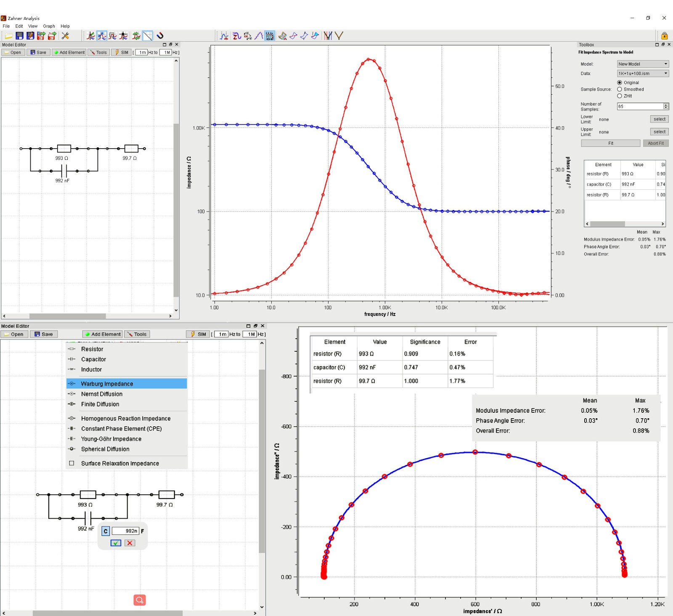673x616 pixels.
Task: Select the Smoothed sample source option
Action: coord(620,89)
